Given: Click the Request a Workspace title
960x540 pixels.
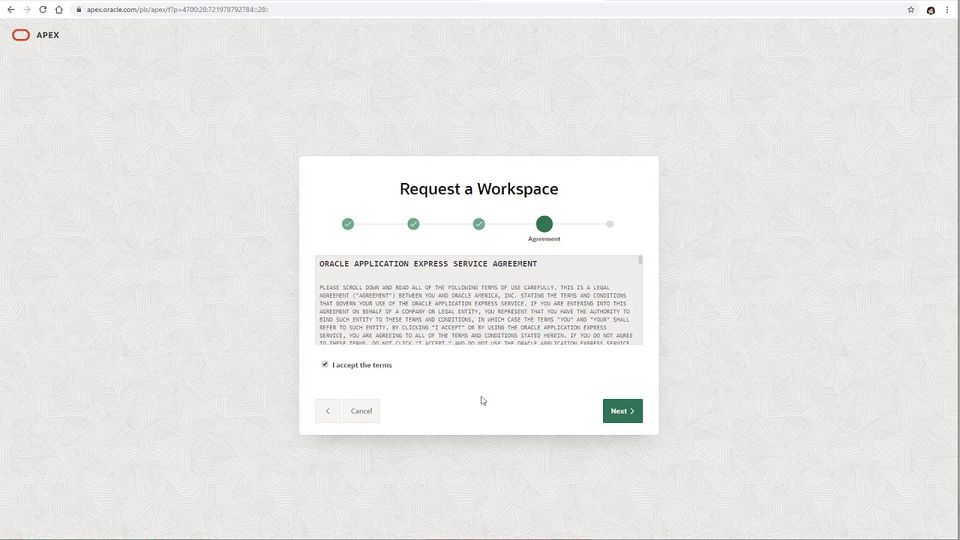Looking at the screenshot, I should coord(479,189).
